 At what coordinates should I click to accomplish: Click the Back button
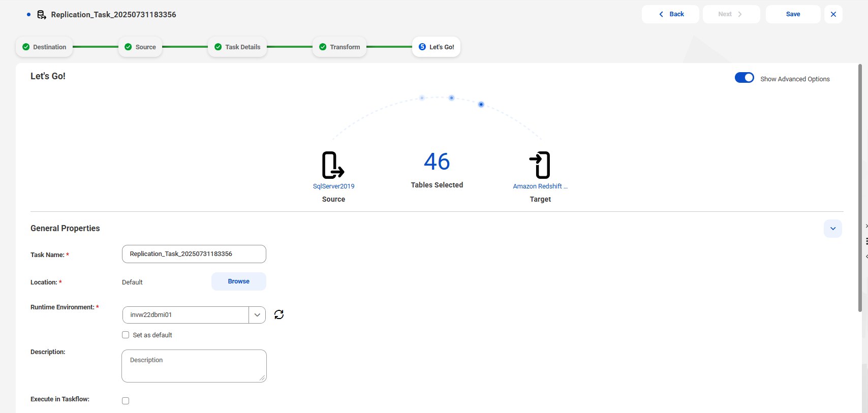[x=670, y=14]
